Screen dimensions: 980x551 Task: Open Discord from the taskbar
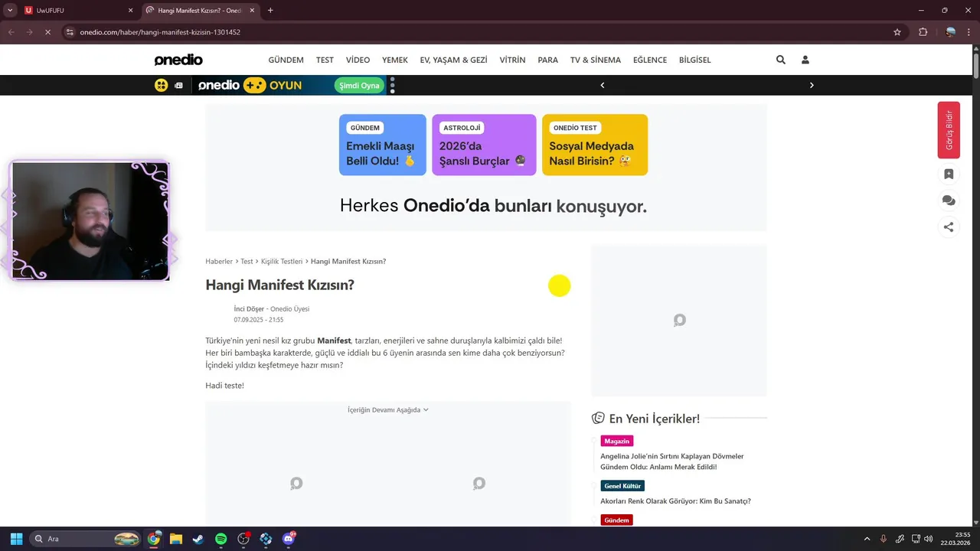point(289,539)
